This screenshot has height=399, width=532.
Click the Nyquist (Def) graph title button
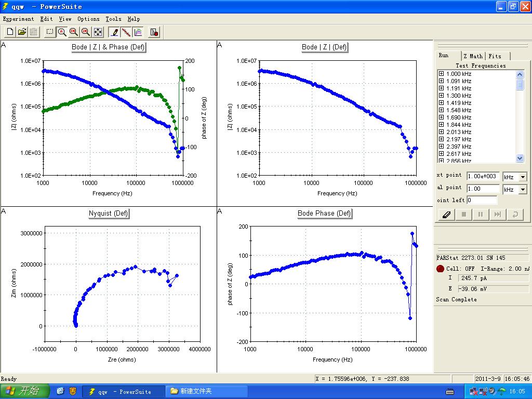pyautogui.click(x=108, y=214)
